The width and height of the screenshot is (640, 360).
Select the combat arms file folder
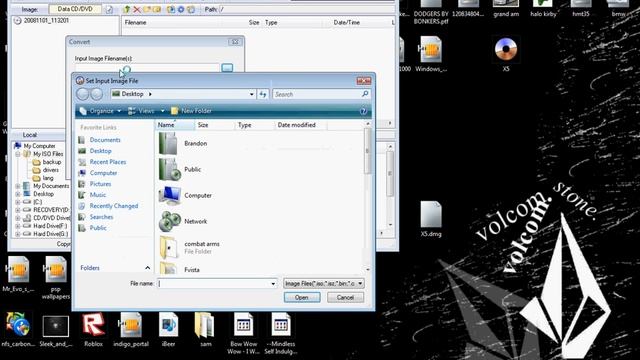[189, 247]
